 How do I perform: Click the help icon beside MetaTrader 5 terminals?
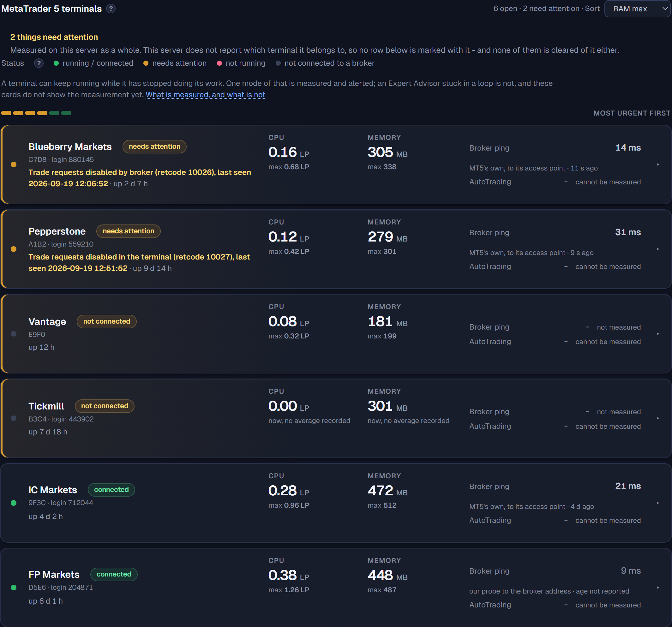click(111, 9)
